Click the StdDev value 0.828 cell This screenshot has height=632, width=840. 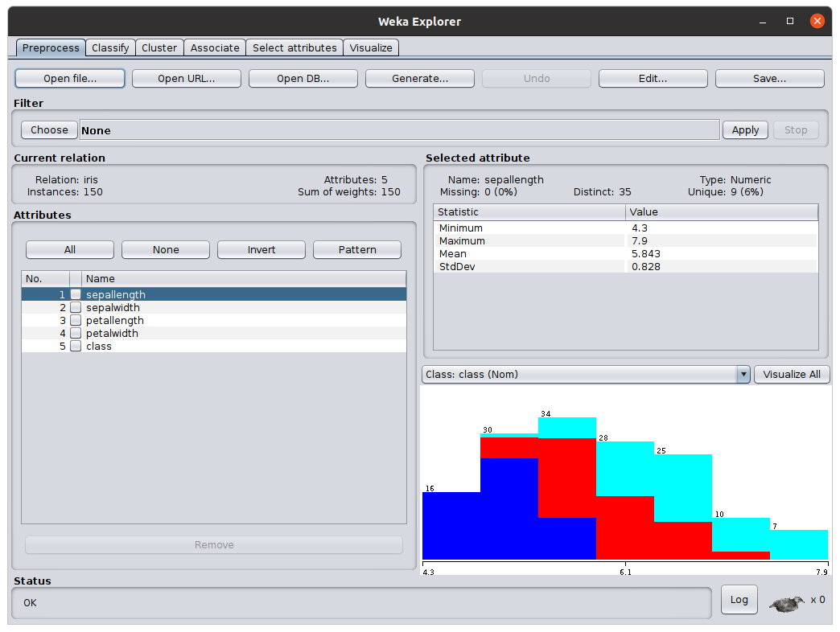(x=722, y=266)
